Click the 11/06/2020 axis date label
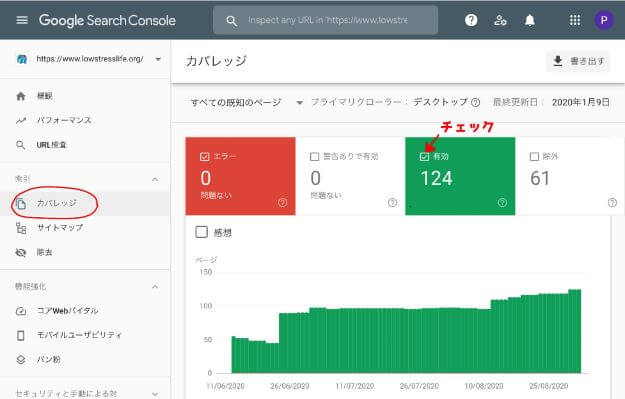This screenshot has width=625, height=399. point(225,386)
